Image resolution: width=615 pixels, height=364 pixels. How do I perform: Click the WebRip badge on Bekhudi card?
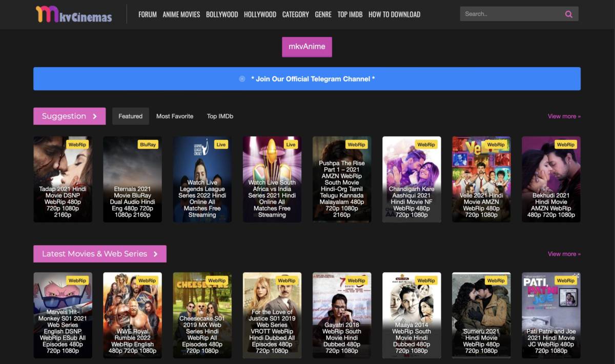point(565,144)
